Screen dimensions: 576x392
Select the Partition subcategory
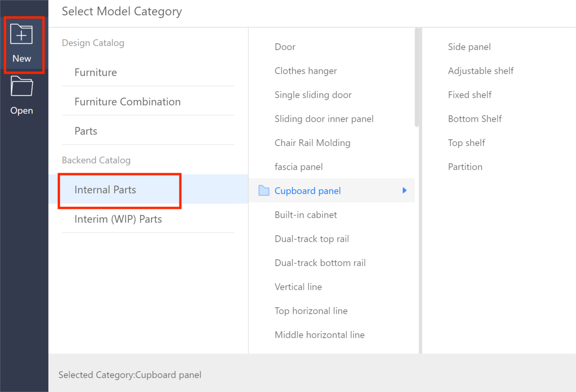[x=465, y=167]
